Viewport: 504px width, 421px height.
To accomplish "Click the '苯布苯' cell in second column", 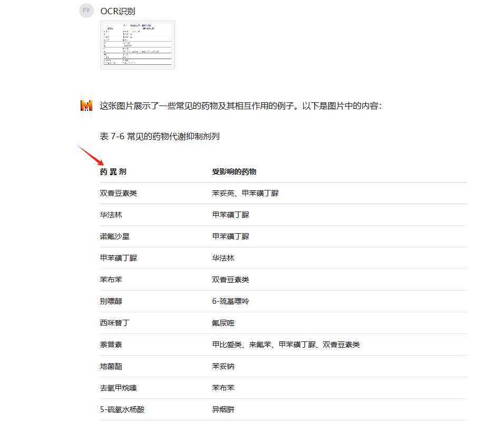I will [x=223, y=388].
